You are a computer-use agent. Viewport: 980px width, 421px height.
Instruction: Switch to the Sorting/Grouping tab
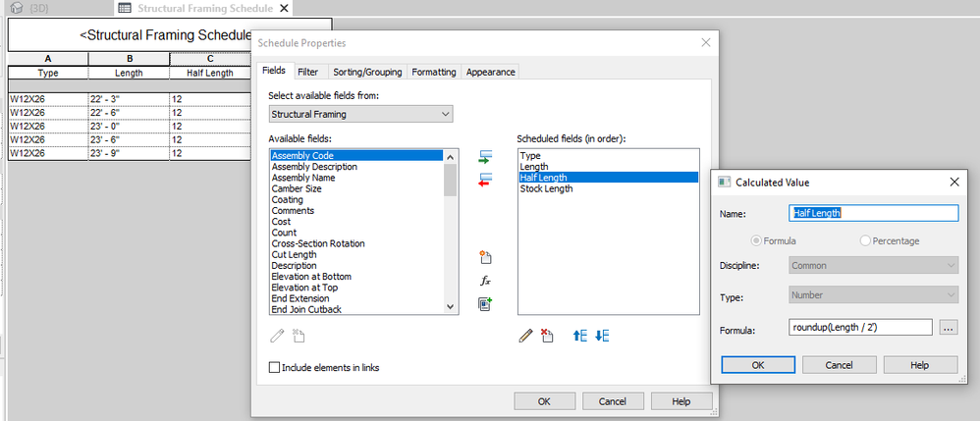(367, 72)
